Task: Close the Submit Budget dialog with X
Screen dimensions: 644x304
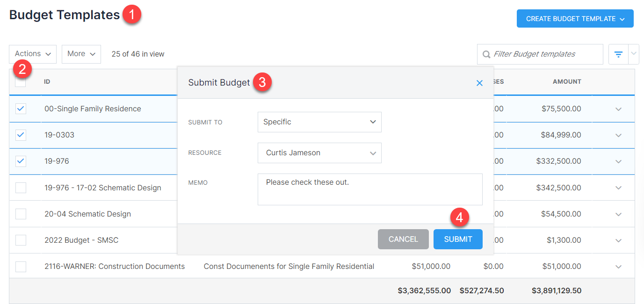Action: click(479, 83)
